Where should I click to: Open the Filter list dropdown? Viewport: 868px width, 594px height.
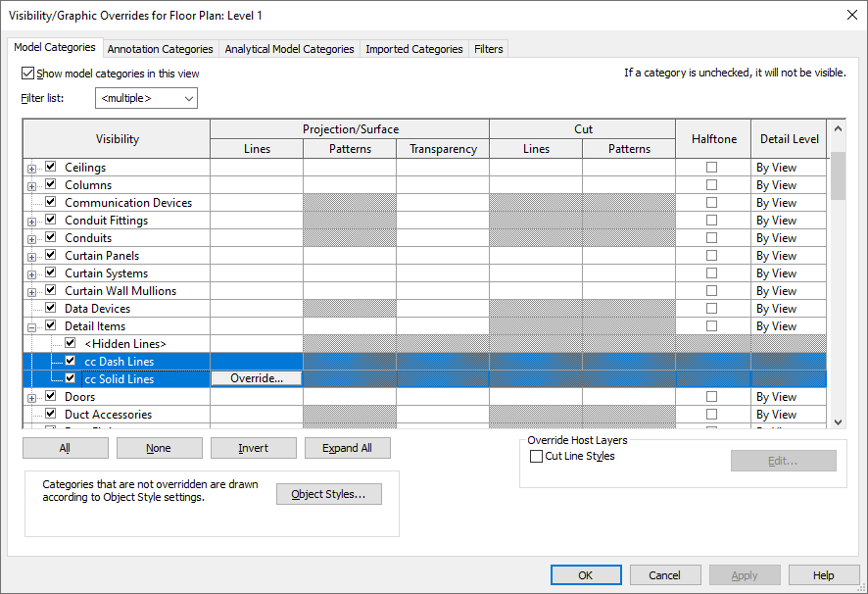[146, 98]
